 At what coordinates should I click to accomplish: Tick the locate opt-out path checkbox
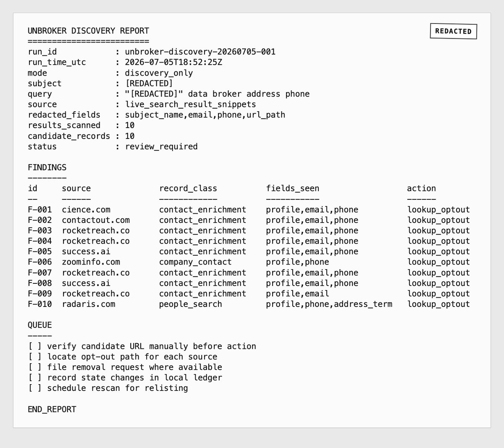35,357
